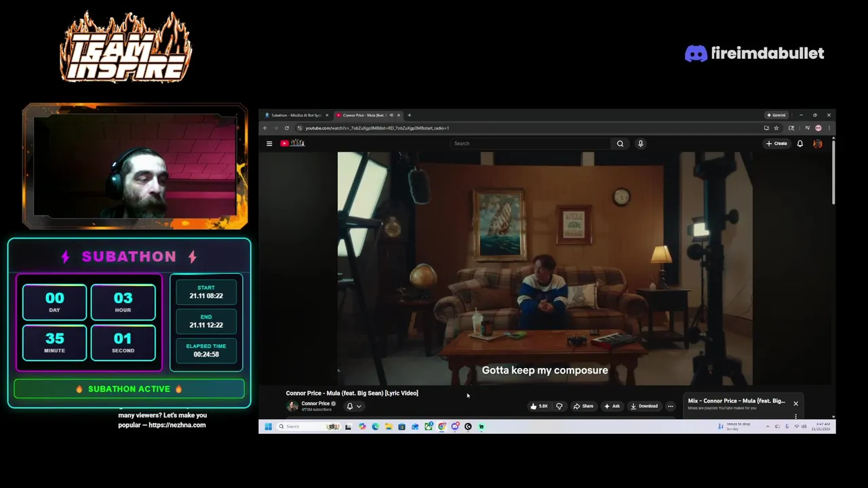Click the Share button
The width and height of the screenshot is (868, 488).
point(583,406)
